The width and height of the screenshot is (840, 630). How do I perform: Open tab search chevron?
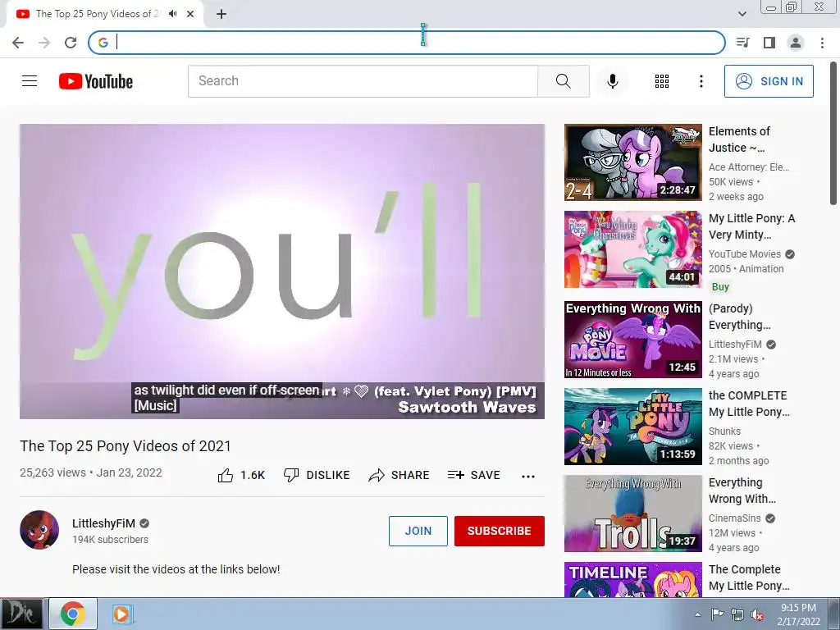pyautogui.click(x=742, y=14)
